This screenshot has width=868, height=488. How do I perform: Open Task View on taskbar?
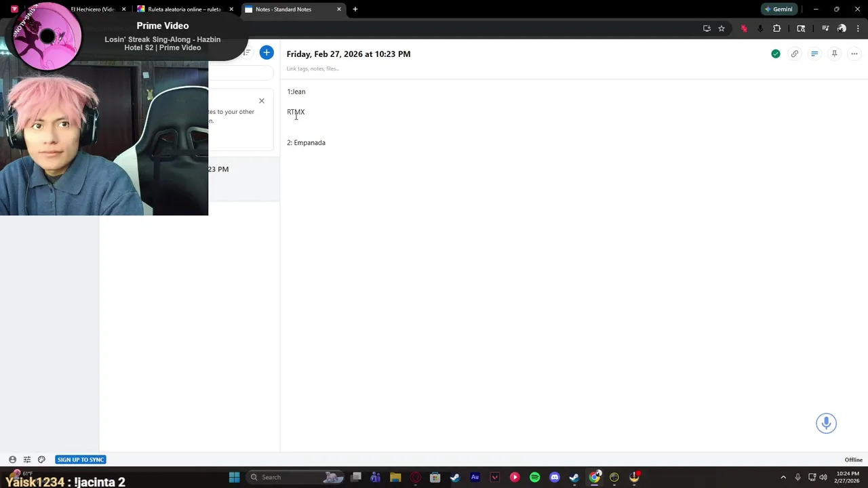[356, 477]
